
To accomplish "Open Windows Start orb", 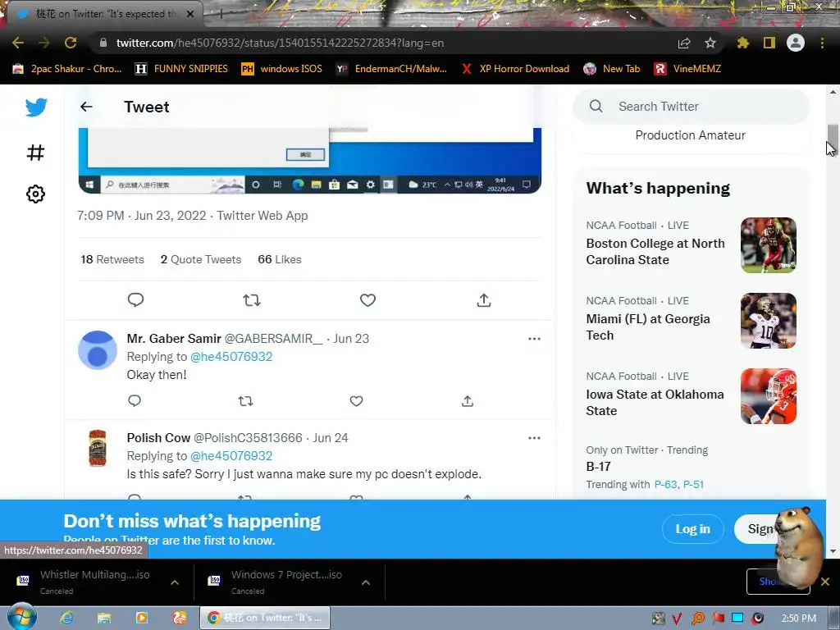I will 22,617.
